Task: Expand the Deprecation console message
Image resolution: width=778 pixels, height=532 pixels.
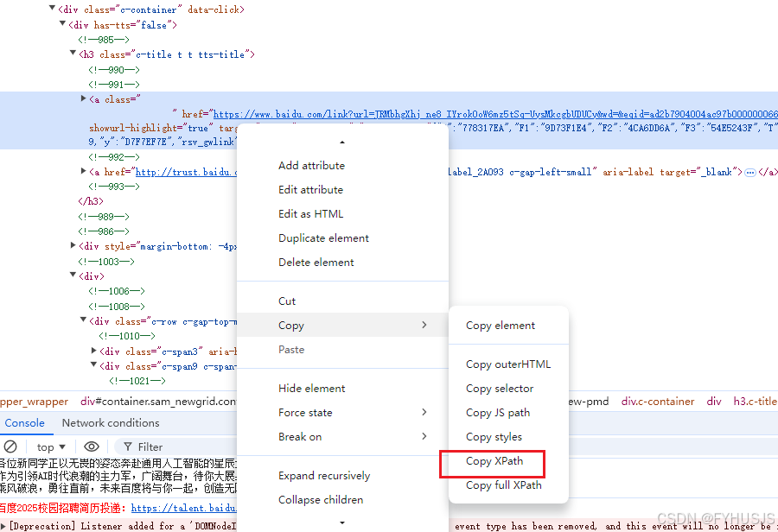Action: point(3,526)
